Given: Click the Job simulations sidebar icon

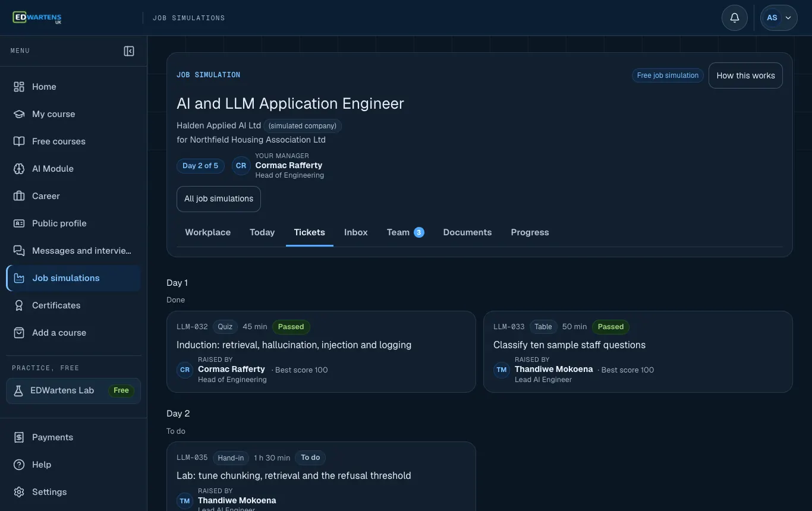Looking at the screenshot, I should click(x=19, y=278).
